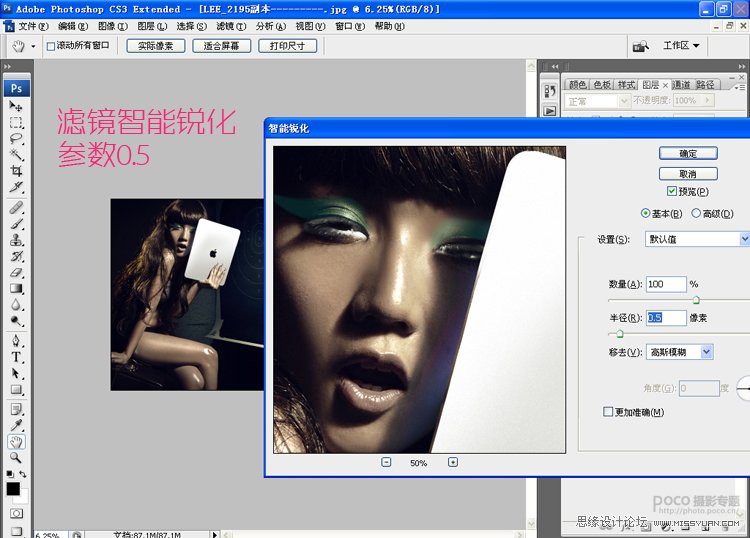The image size is (750, 538).
Task: Open the 文件(F) menu
Action: tap(33, 26)
